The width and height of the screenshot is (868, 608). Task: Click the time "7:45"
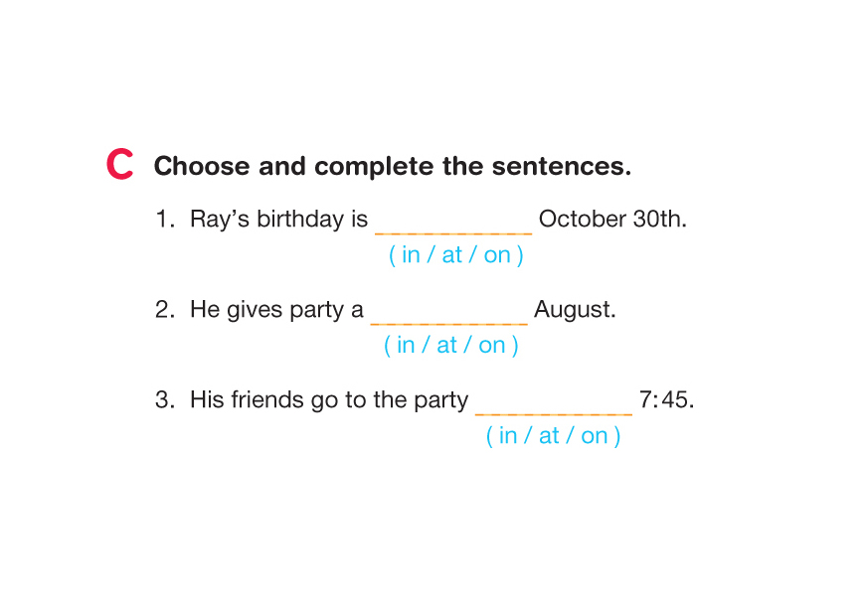pyautogui.click(x=665, y=400)
